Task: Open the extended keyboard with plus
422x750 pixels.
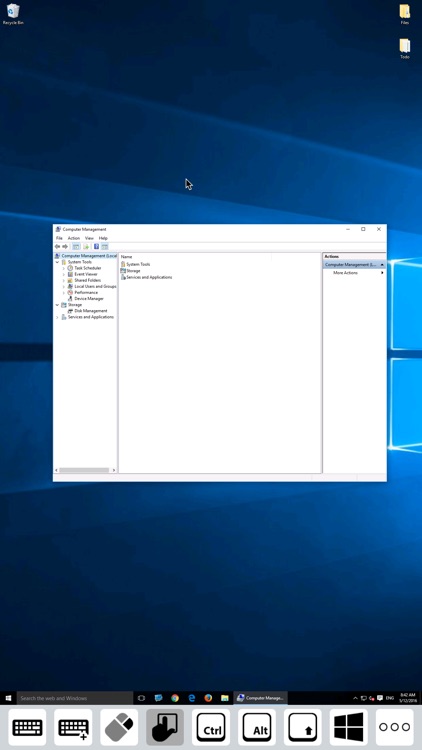Action: point(73,728)
